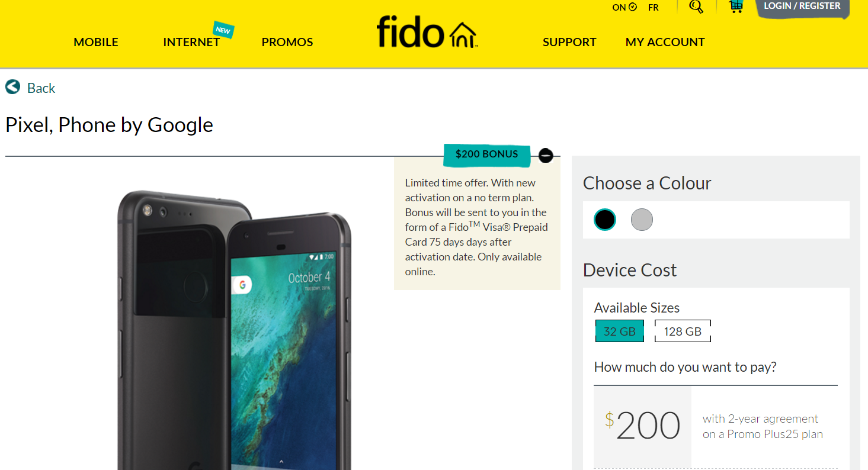Viewport: 868px width, 470px height.
Task: Click the Pixel phone product image
Action: (234, 330)
